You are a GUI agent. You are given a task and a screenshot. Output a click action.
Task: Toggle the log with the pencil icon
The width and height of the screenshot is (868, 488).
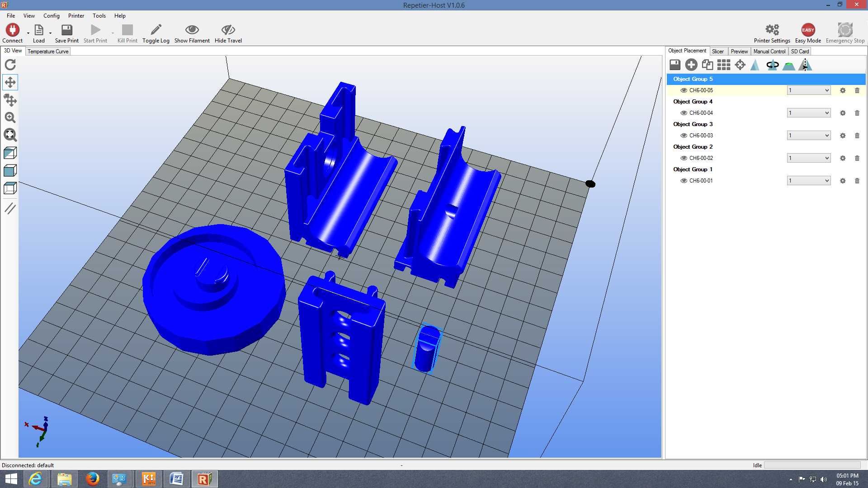click(156, 30)
